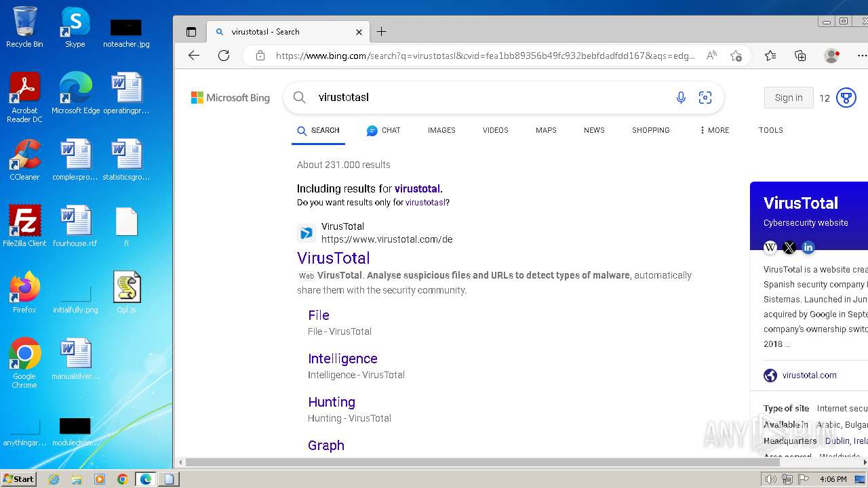
Task: Close the virustotasl - Search tab
Action: pos(359,32)
